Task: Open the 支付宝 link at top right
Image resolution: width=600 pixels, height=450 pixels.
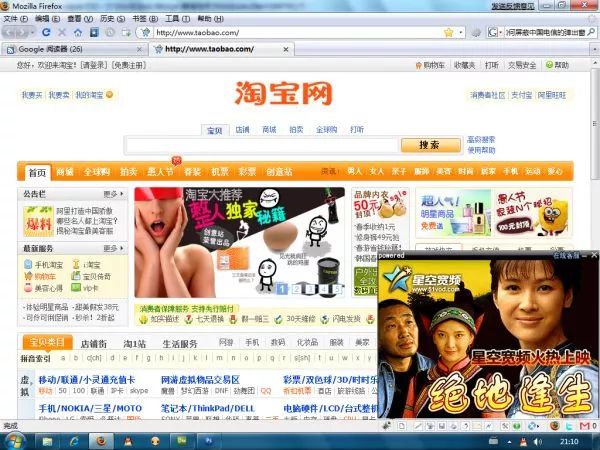Action: 522,95
